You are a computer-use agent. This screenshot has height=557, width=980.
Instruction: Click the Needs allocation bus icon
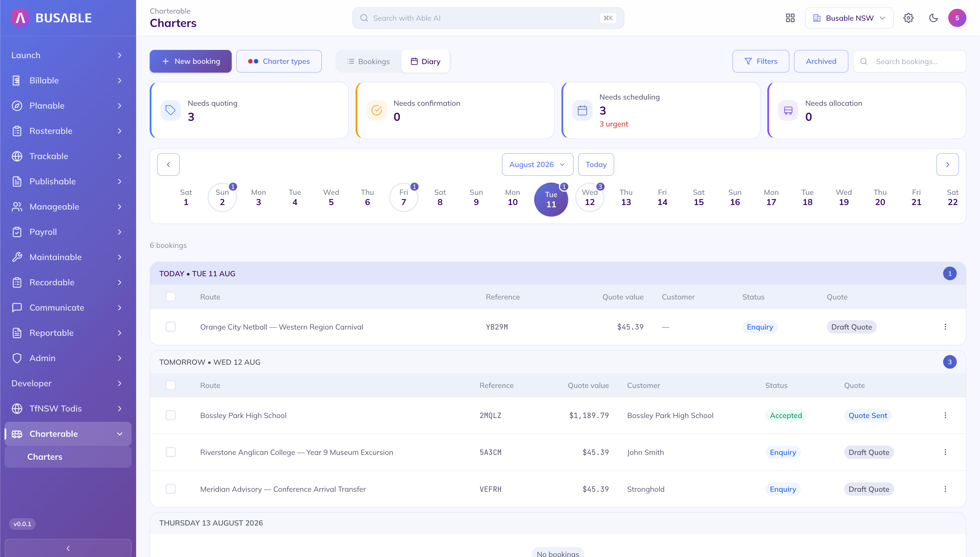pos(788,111)
